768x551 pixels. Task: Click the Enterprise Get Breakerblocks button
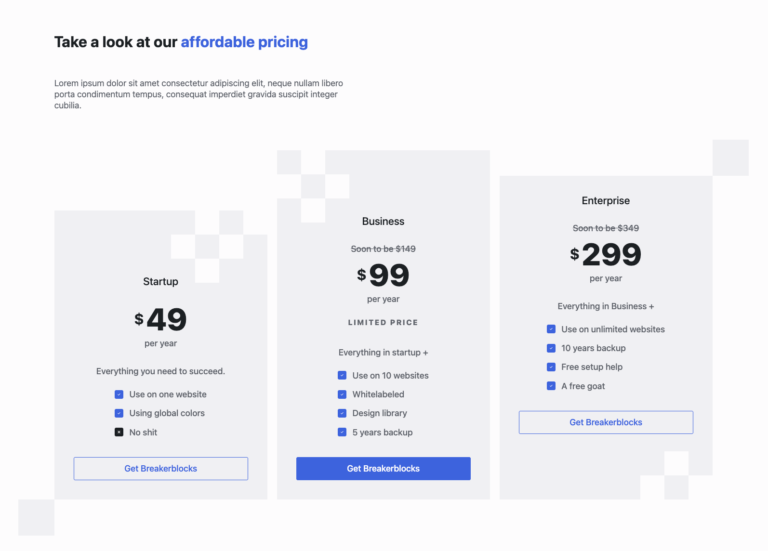tap(605, 422)
